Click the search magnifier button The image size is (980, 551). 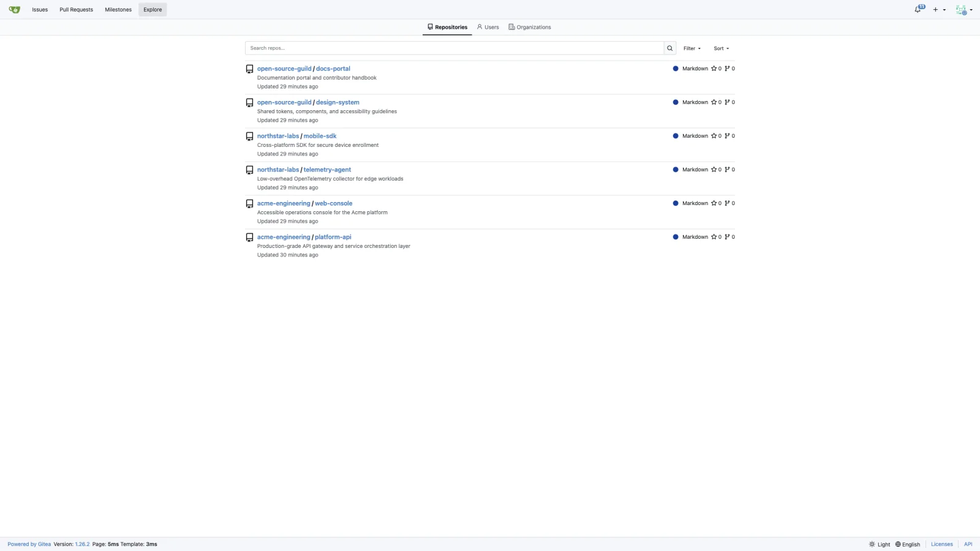669,48
